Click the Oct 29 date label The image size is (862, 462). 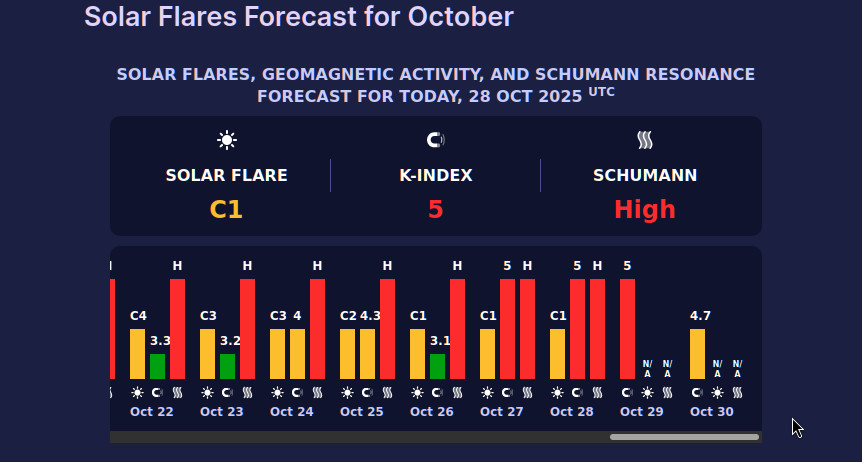pos(641,411)
